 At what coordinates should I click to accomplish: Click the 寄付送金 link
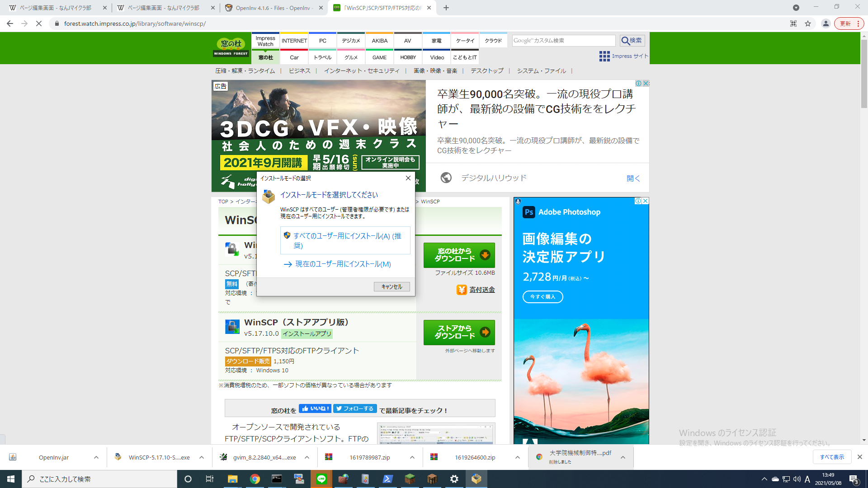pyautogui.click(x=482, y=290)
